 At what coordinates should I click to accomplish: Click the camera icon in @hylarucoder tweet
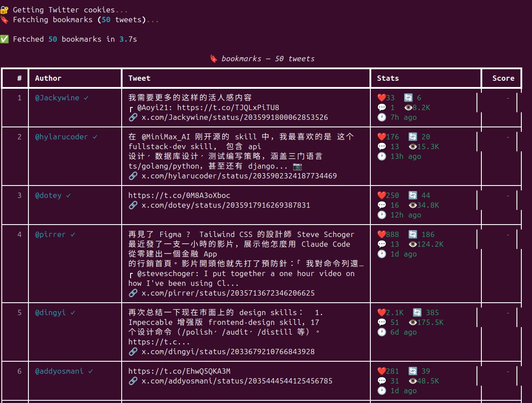pos(297,166)
